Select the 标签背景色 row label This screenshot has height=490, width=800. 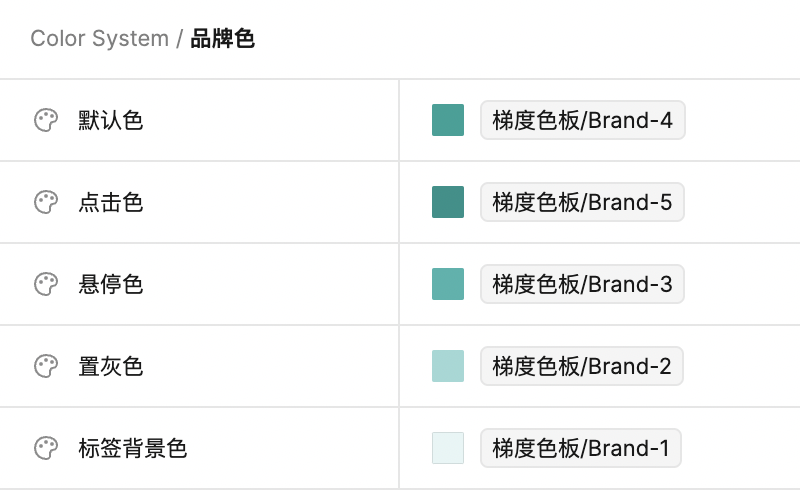[x=133, y=448]
